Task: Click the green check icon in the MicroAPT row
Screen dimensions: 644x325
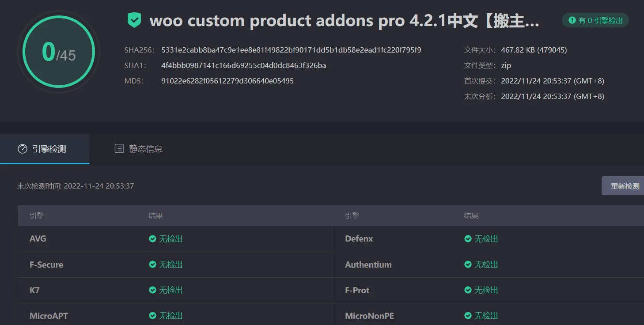Action: [x=152, y=316]
